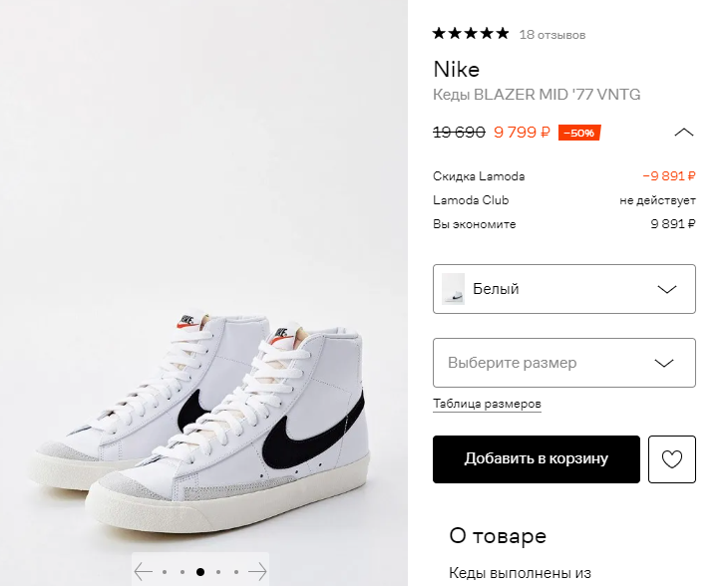Image resolution: width=728 pixels, height=586 pixels.
Task: Click Добавить в корзину button
Action: (537, 459)
